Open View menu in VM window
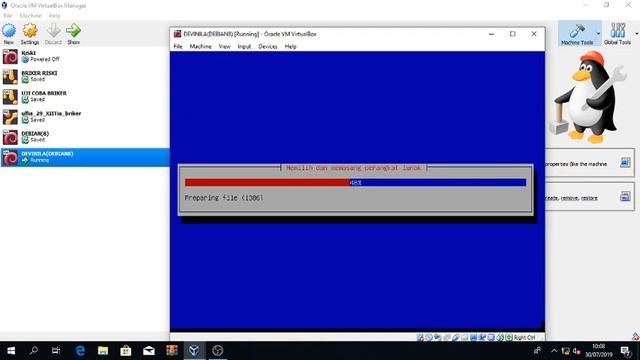 (x=224, y=47)
